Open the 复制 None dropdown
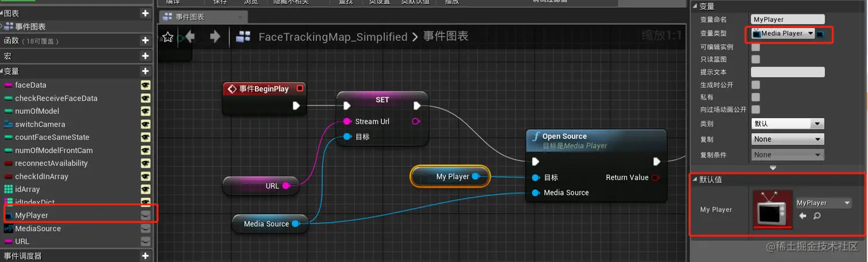868x262 pixels. 788,139
